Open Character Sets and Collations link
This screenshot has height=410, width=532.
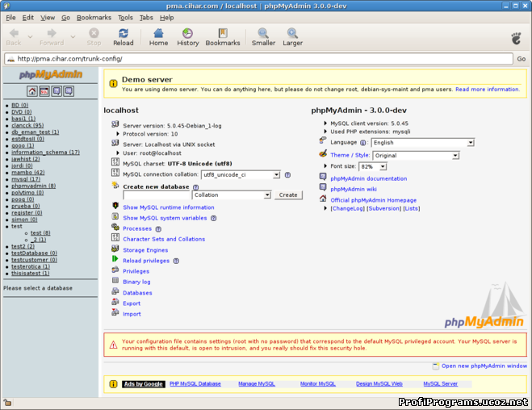pyautogui.click(x=164, y=240)
